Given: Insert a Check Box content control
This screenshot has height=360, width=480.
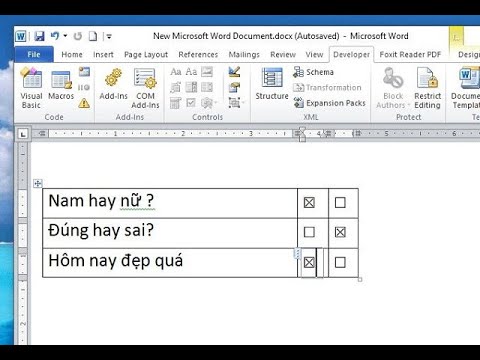Looking at the screenshot, I should click(191, 103).
